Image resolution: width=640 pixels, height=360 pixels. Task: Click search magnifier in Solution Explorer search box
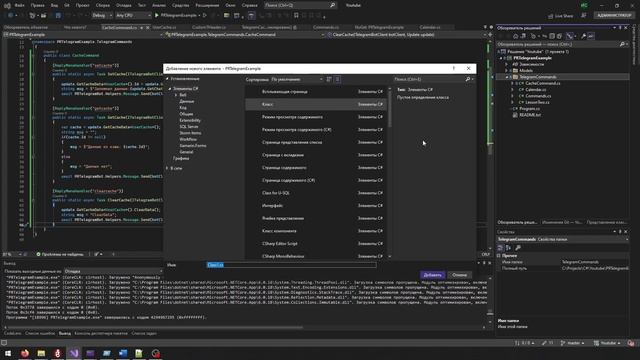(x=622, y=44)
